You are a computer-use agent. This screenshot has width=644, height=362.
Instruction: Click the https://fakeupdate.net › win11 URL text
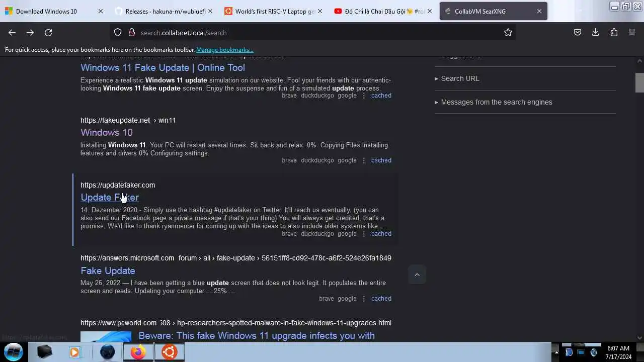click(128, 120)
